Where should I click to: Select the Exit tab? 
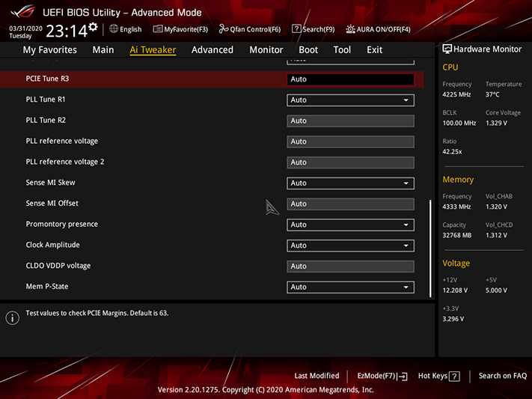(x=374, y=50)
